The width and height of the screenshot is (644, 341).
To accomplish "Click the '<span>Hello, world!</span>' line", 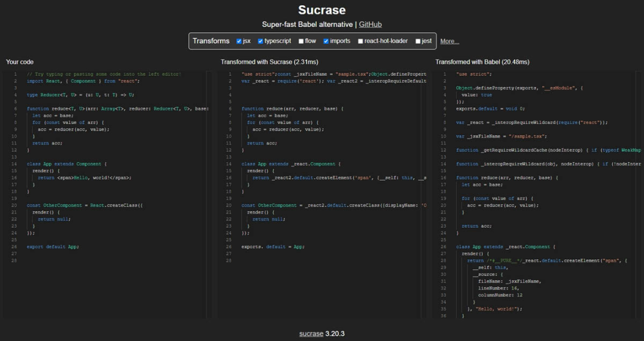I will pos(85,178).
